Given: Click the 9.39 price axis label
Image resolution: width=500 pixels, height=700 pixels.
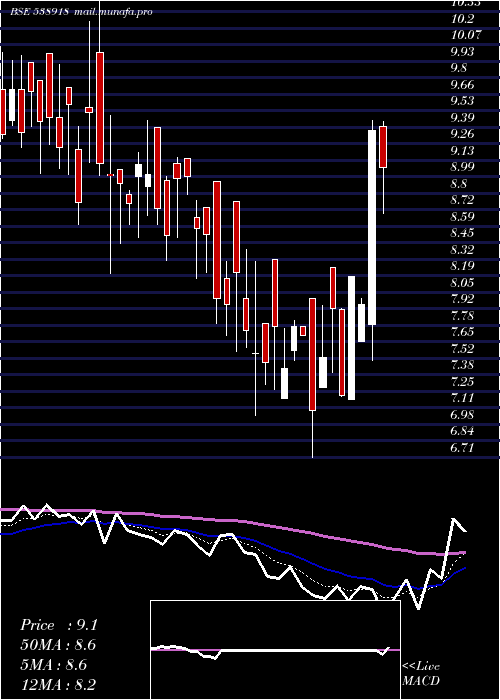Looking at the screenshot, I should (462, 117).
